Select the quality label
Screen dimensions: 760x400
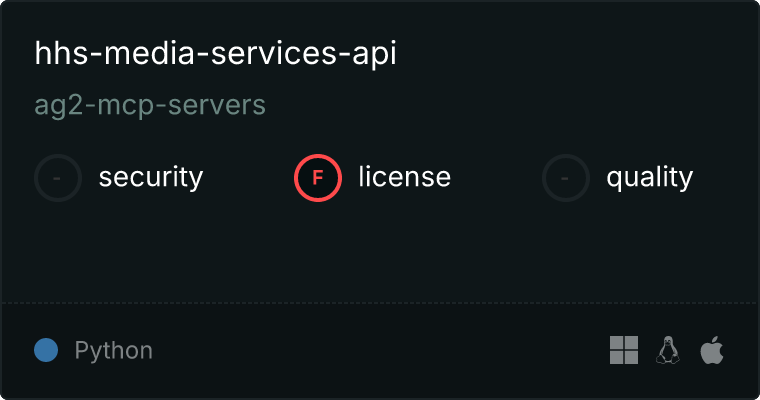pos(649,177)
